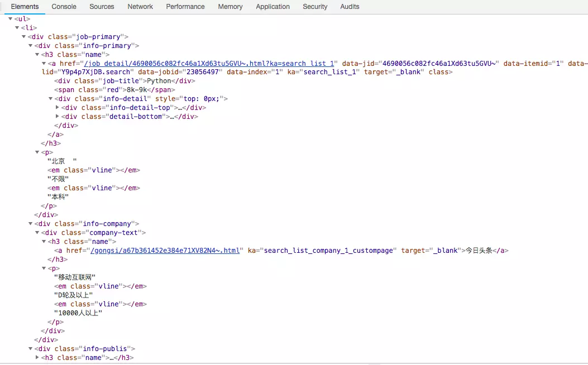The height and width of the screenshot is (365, 588).
Task: Select the "北京" text node
Action: pyautogui.click(x=62, y=161)
